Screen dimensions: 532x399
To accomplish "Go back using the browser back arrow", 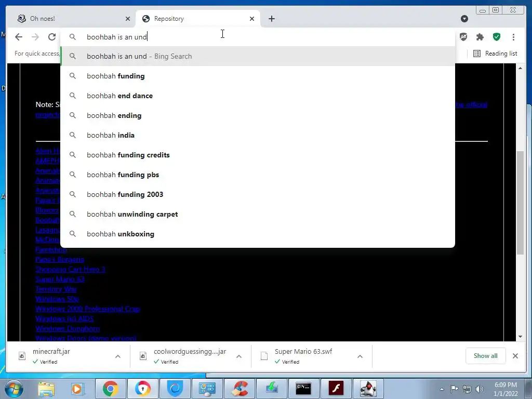I will coord(19,37).
